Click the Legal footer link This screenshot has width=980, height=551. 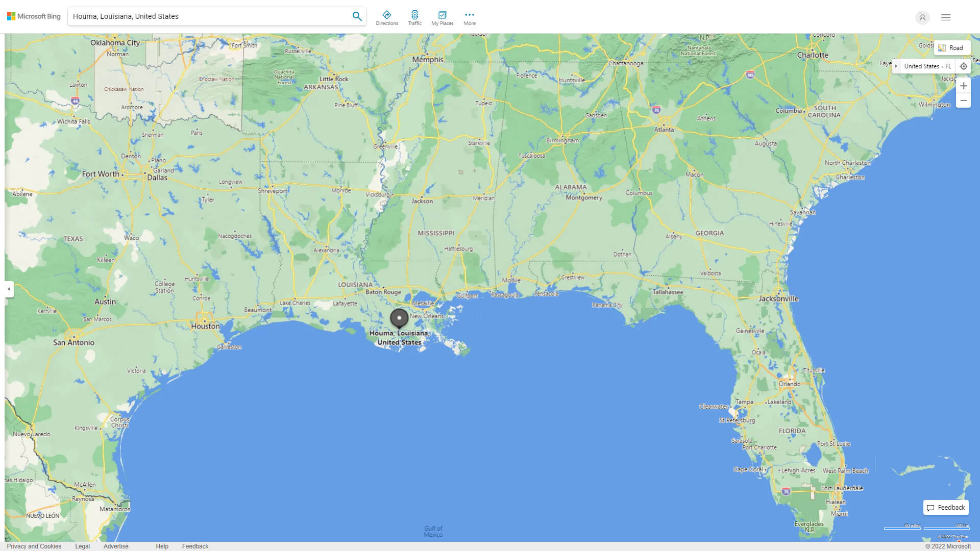coord(82,546)
